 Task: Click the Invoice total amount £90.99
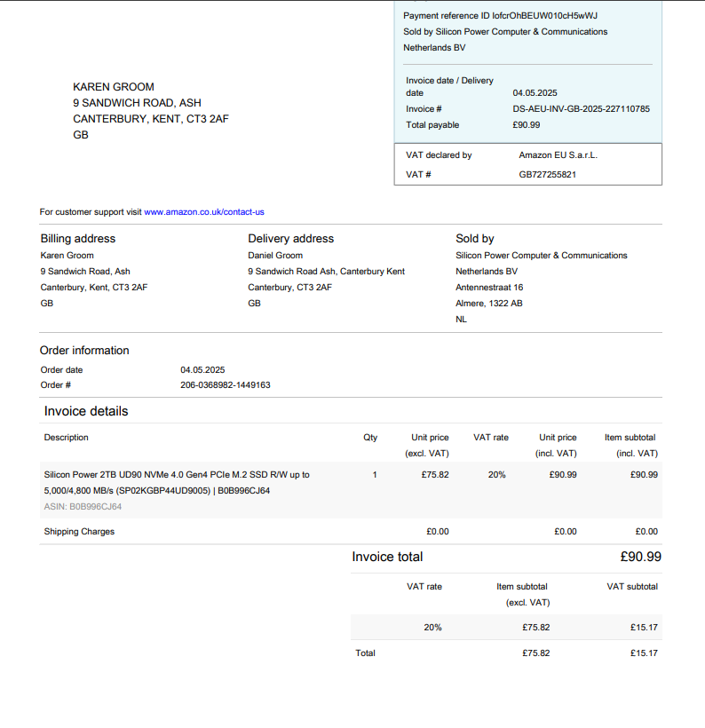click(x=639, y=558)
